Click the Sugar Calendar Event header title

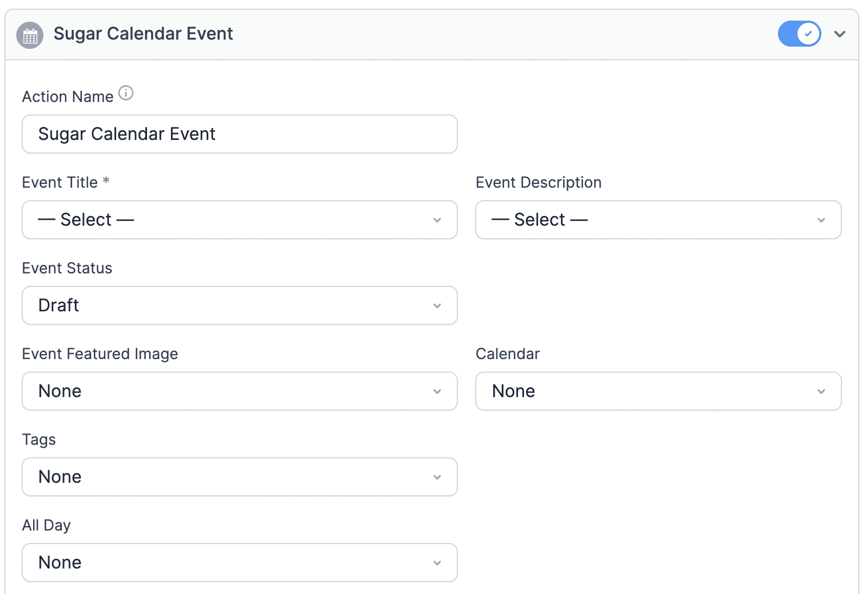click(143, 34)
